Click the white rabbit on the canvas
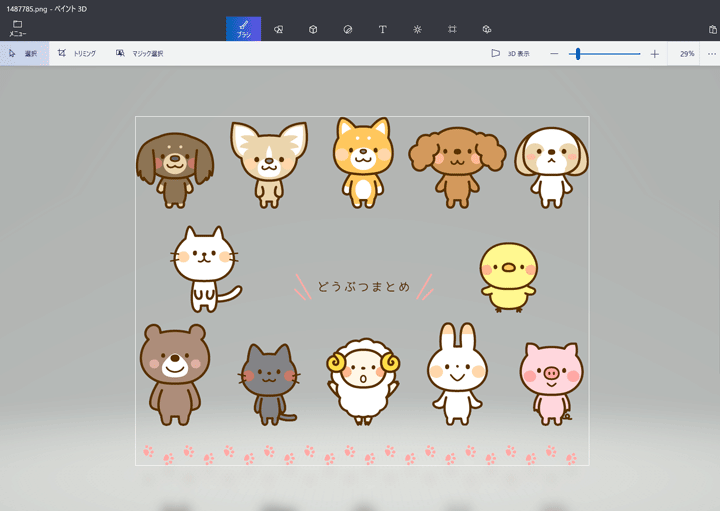Image resolution: width=720 pixels, height=511 pixels. tap(457, 374)
